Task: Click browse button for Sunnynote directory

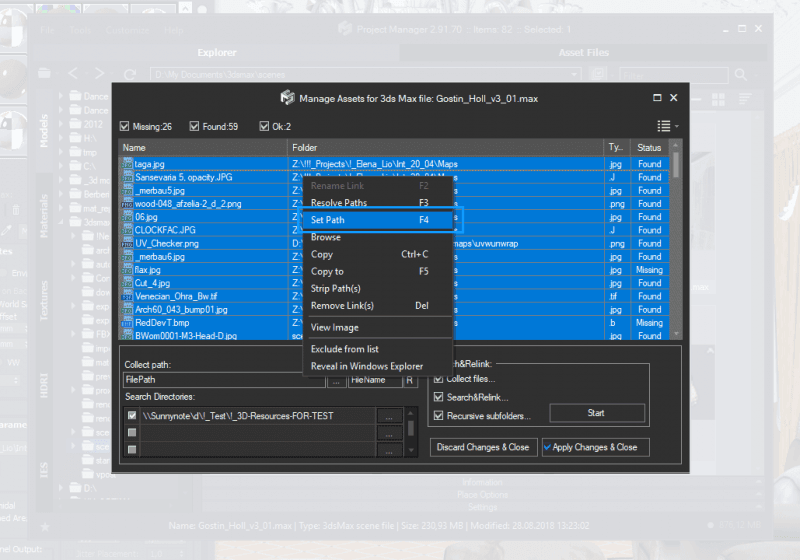Action: [x=389, y=417]
